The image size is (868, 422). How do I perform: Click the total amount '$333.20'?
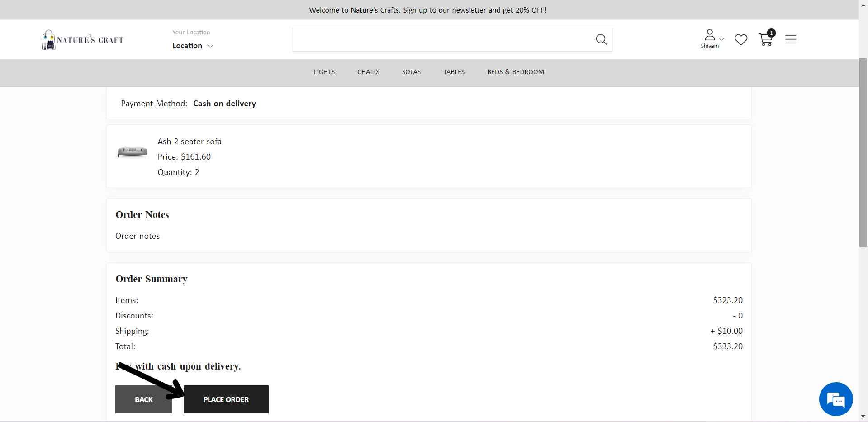point(728,346)
